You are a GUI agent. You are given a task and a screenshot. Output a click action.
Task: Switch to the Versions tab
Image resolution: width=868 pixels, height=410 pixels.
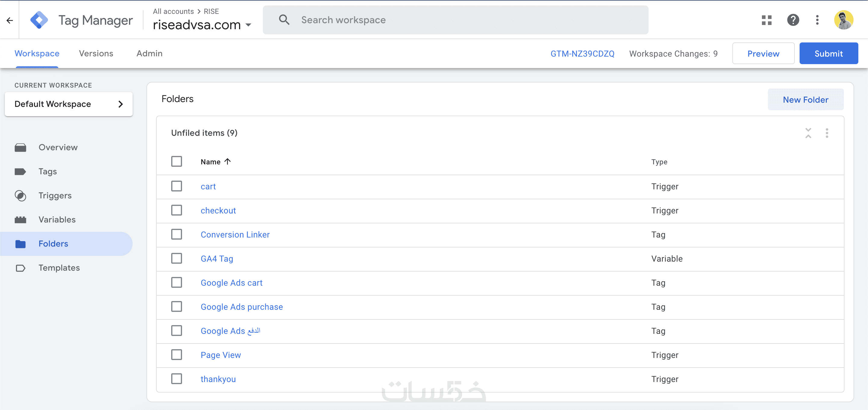coord(96,54)
